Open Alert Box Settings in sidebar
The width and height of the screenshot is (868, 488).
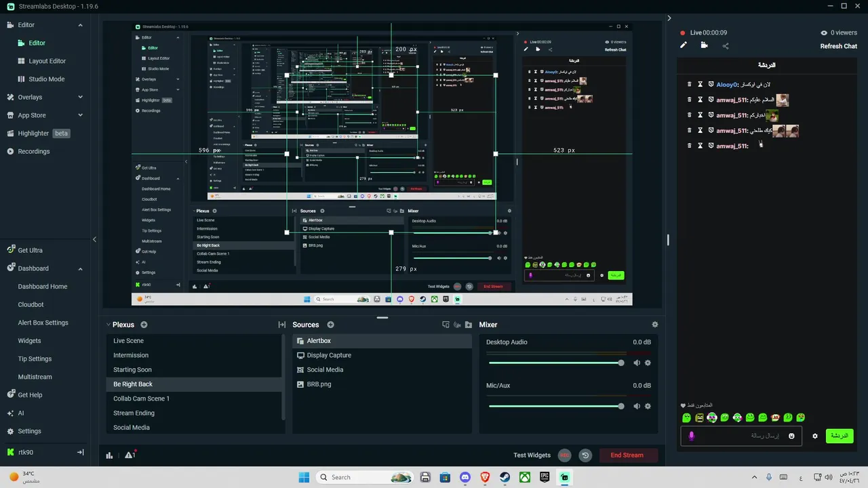point(43,323)
